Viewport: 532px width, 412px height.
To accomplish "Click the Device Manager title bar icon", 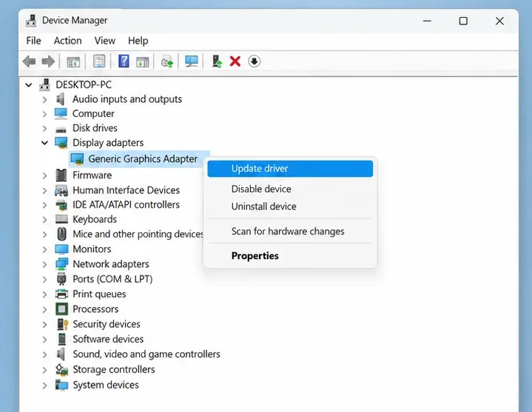I will pyautogui.click(x=31, y=21).
